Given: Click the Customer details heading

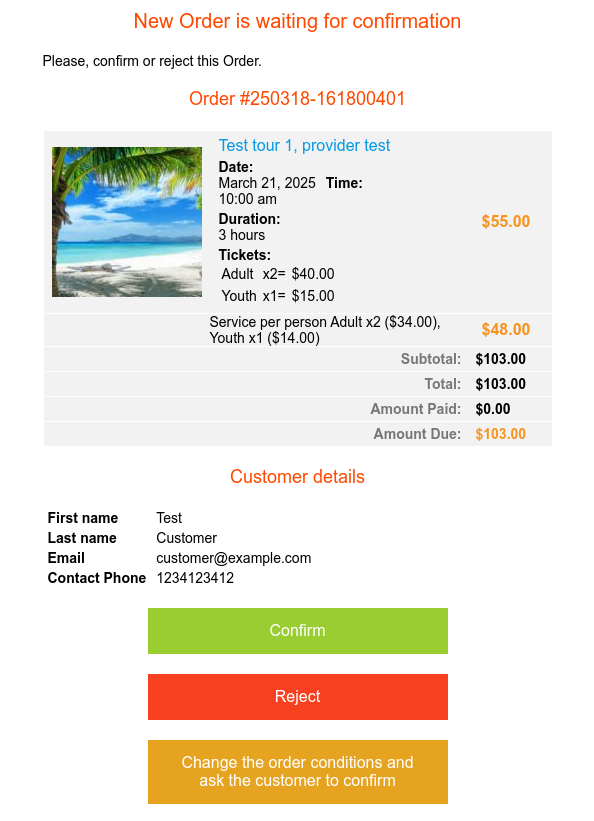Looking at the screenshot, I should coord(297,476).
